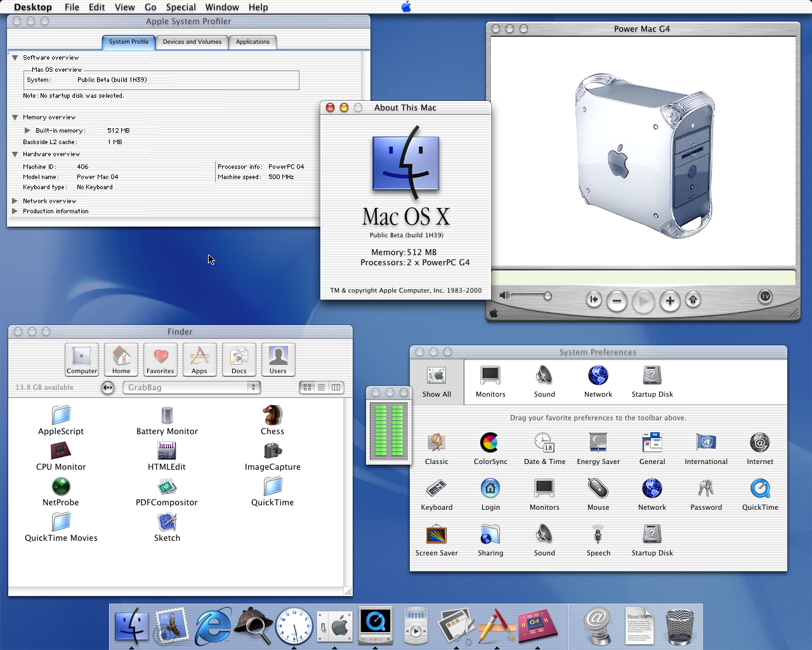This screenshot has height=650, width=812.
Task: Adjust the QuickTime volume slider
Action: tap(547, 296)
